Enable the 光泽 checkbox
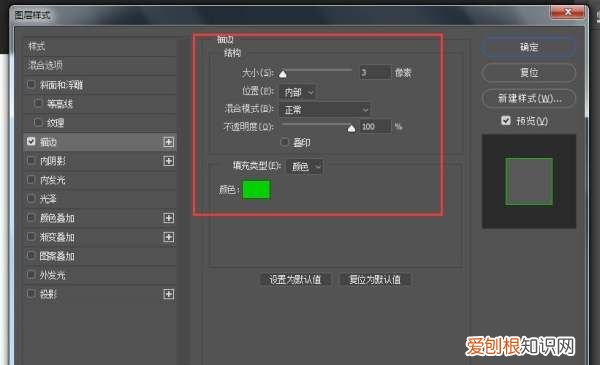This screenshot has width=600, height=365. point(31,198)
